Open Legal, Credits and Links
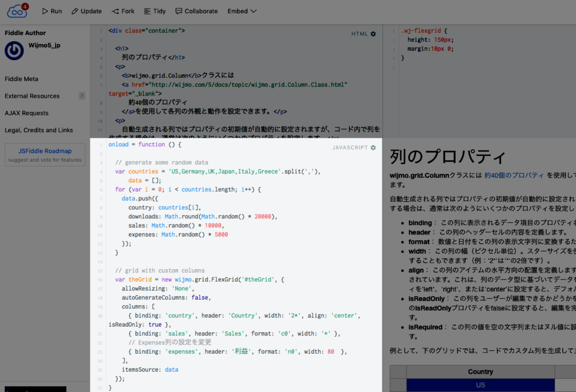This screenshot has height=392, width=576. pyautogui.click(x=39, y=130)
